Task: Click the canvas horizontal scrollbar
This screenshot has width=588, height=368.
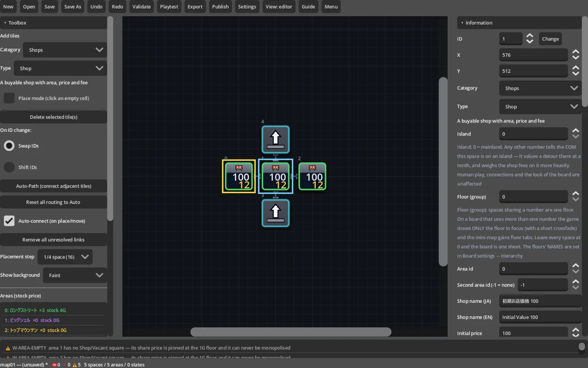Action: (x=291, y=332)
